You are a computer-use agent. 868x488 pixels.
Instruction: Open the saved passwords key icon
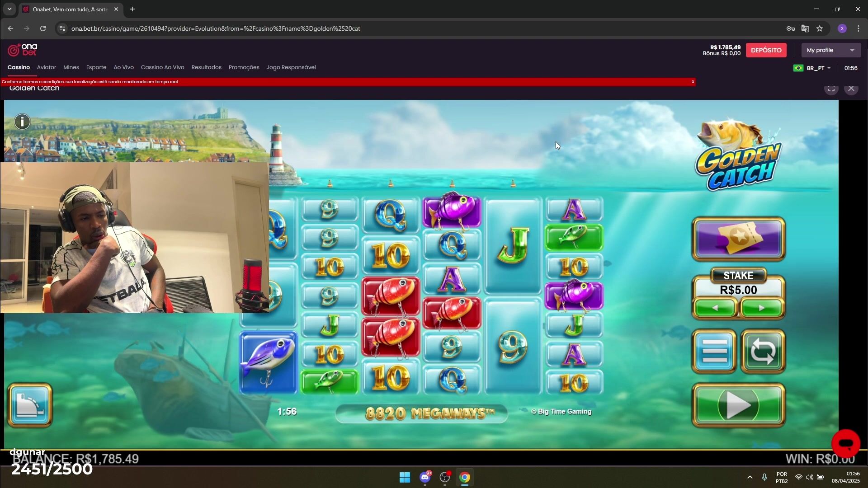pos(791,28)
